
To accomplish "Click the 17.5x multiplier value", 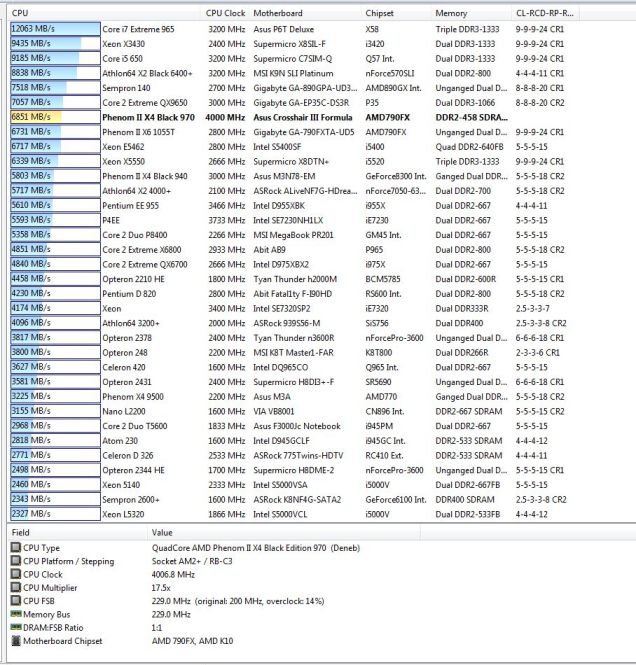I will [x=161, y=588].
